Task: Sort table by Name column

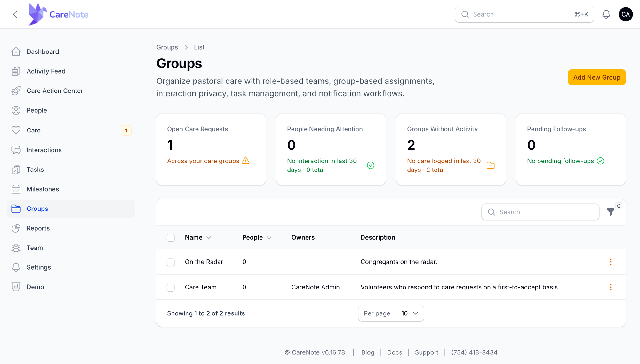Action: [198, 237]
